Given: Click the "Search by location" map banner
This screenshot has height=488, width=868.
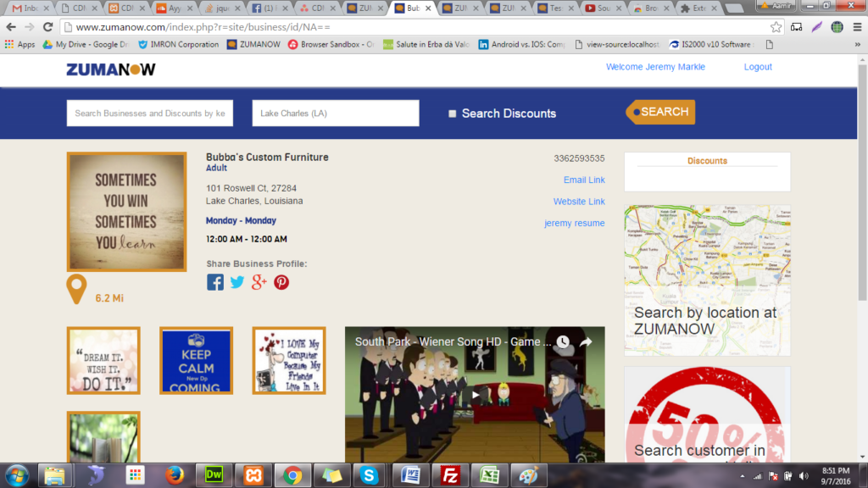Looking at the screenshot, I should pyautogui.click(x=708, y=280).
